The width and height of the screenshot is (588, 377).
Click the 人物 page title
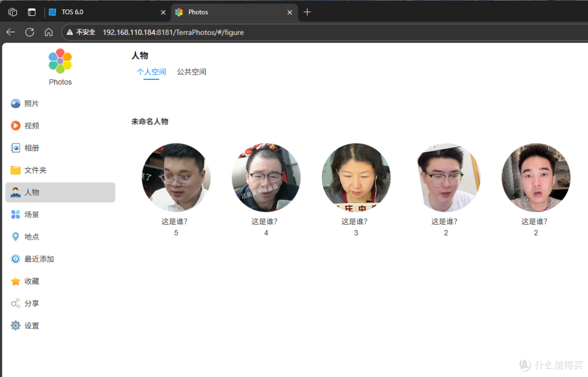140,55
